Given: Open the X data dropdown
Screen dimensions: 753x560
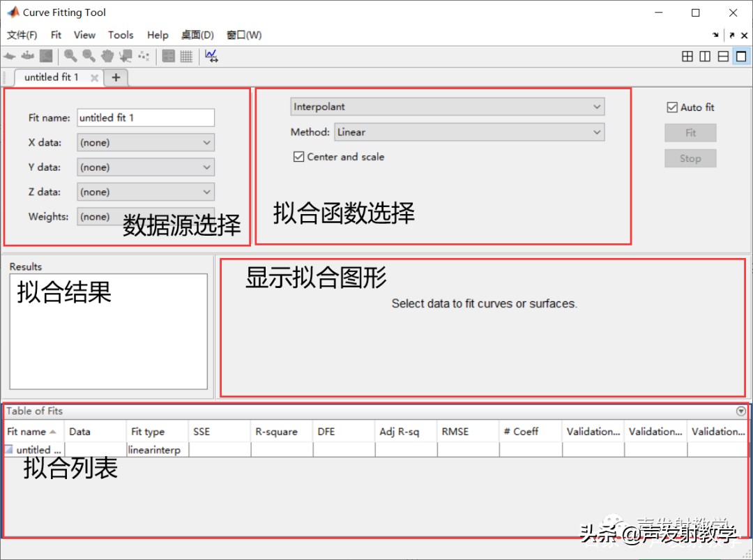Looking at the screenshot, I should click(x=206, y=142).
